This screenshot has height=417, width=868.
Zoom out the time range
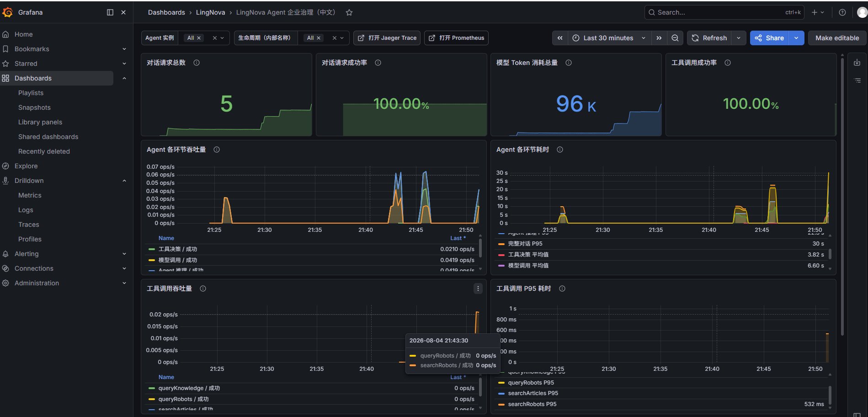click(675, 38)
